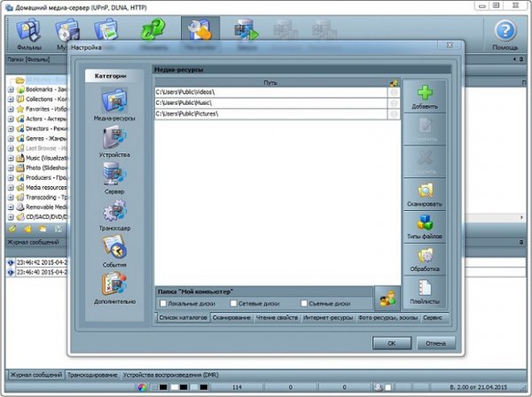Toggle the Сетевые диски checkbox

pyautogui.click(x=232, y=302)
